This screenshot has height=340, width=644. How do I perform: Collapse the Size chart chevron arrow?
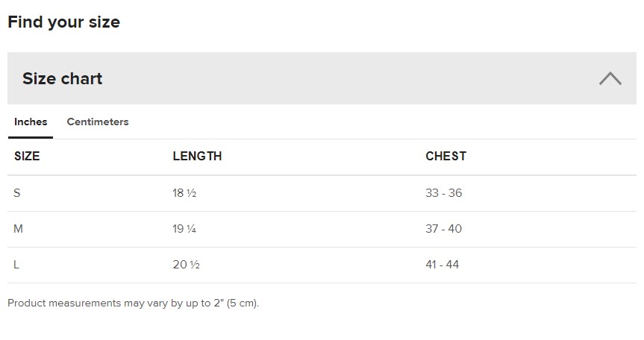click(x=610, y=78)
